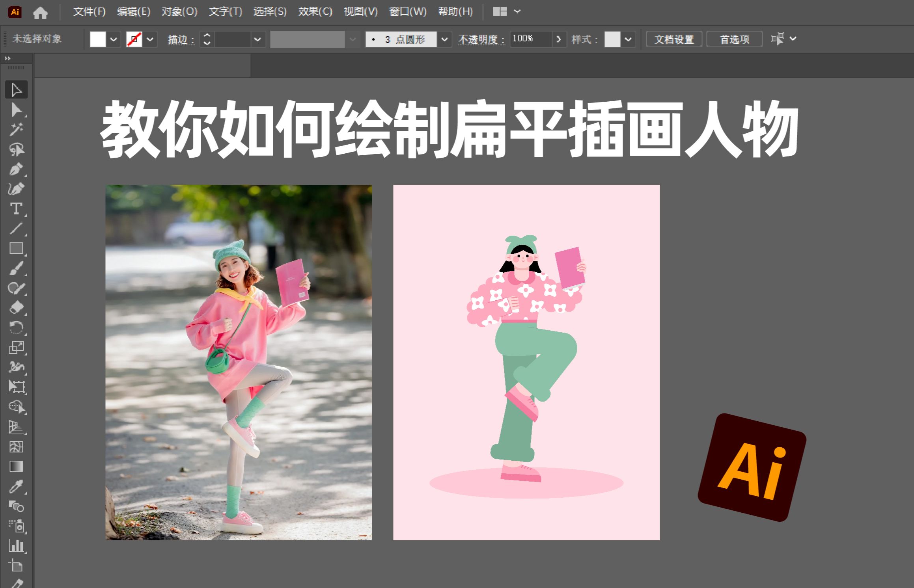
Task: Select the Rotate tool
Action: (16, 327)
